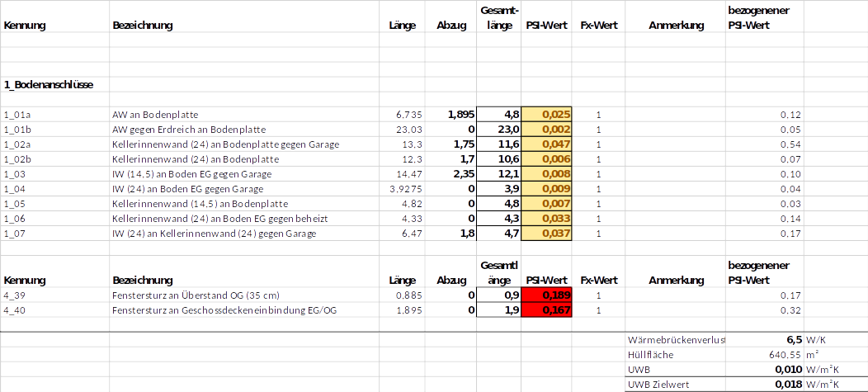
Task: Select the Abzug value 1,895
Action: coord(460,115)
